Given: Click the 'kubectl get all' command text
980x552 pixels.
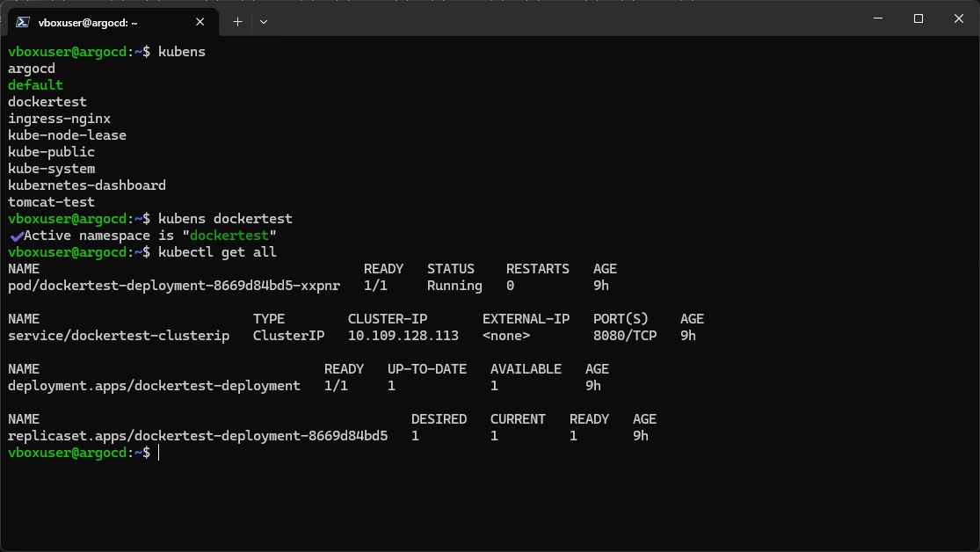Looking at the screenshot, I should point(217,252).
